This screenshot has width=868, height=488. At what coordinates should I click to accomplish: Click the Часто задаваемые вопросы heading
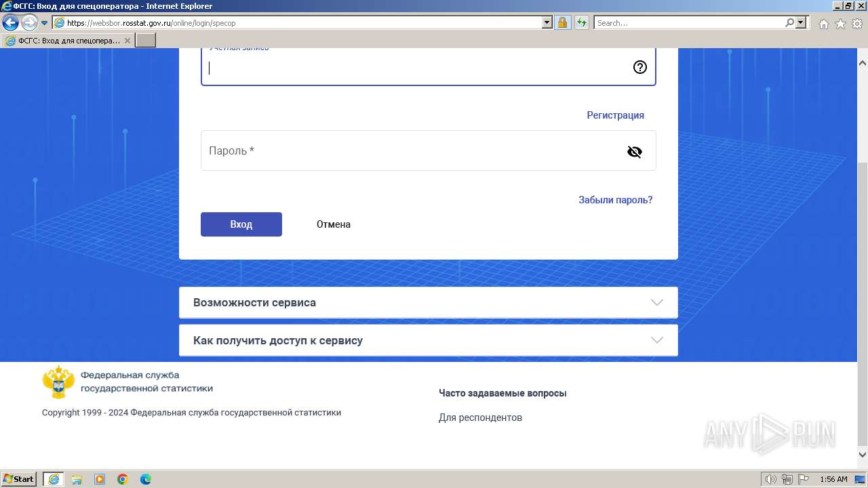tap(502, 393)
